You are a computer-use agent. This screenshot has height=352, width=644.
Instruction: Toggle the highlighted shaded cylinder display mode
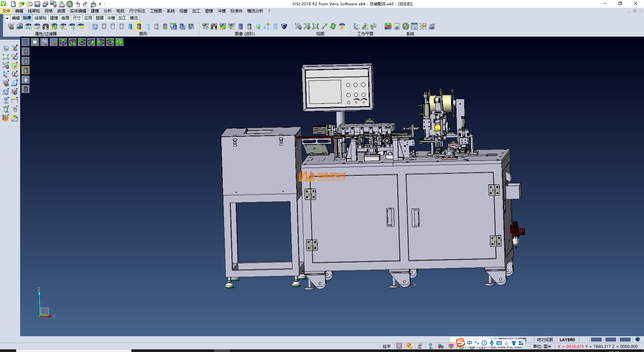pyautogui.click(x=139, y=26)
